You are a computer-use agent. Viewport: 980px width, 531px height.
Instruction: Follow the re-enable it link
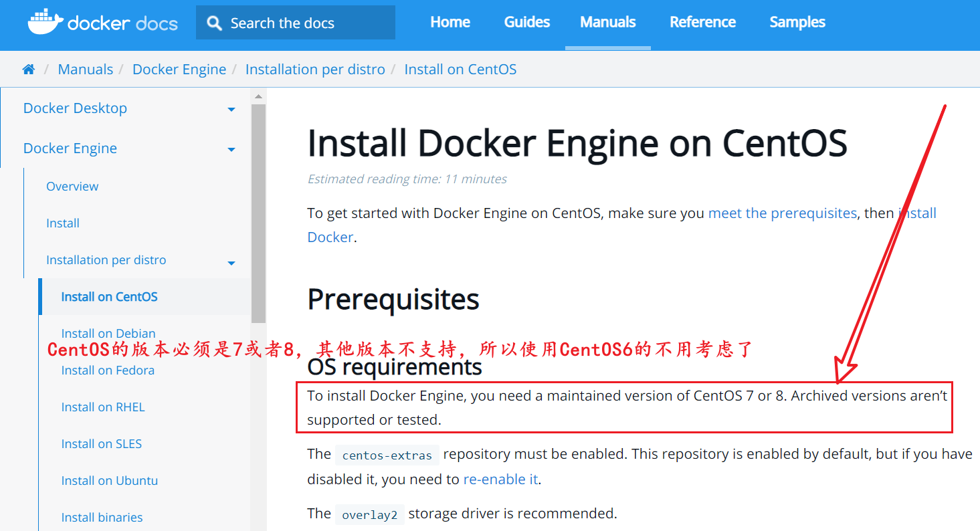(x=501, y=480)
